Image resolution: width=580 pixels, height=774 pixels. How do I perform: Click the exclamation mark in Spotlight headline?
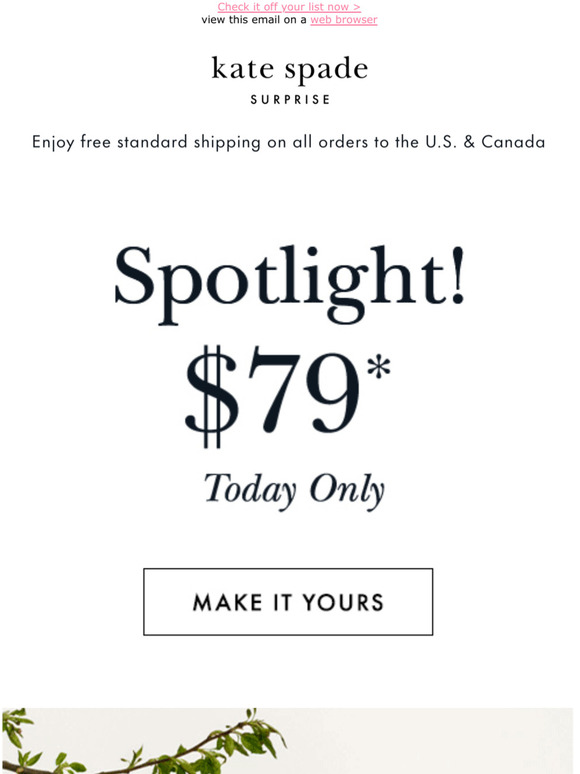tap(458, 274)
